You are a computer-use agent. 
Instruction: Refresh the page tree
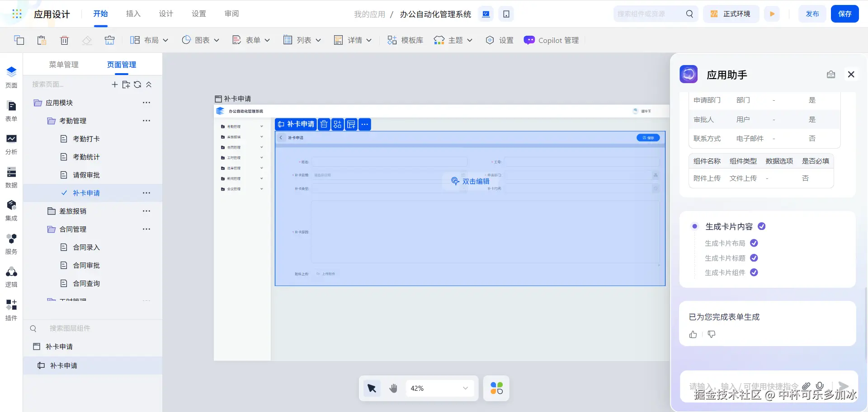pos(137,84)
